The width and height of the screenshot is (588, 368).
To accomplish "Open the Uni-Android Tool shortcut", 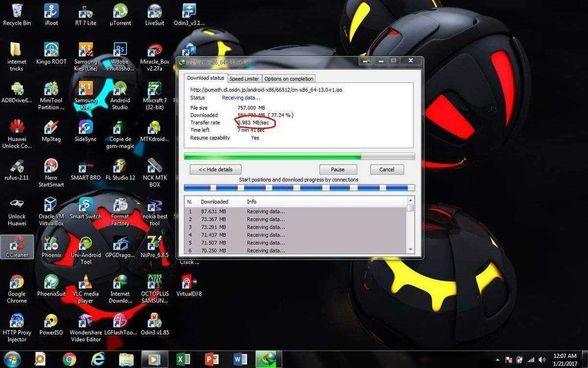I will pos(86,250).
